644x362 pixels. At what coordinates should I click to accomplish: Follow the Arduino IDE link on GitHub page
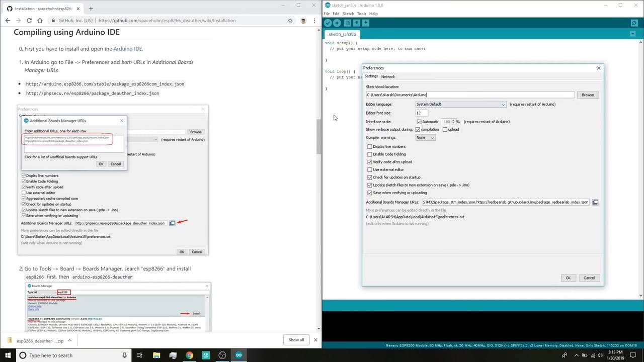128,49
